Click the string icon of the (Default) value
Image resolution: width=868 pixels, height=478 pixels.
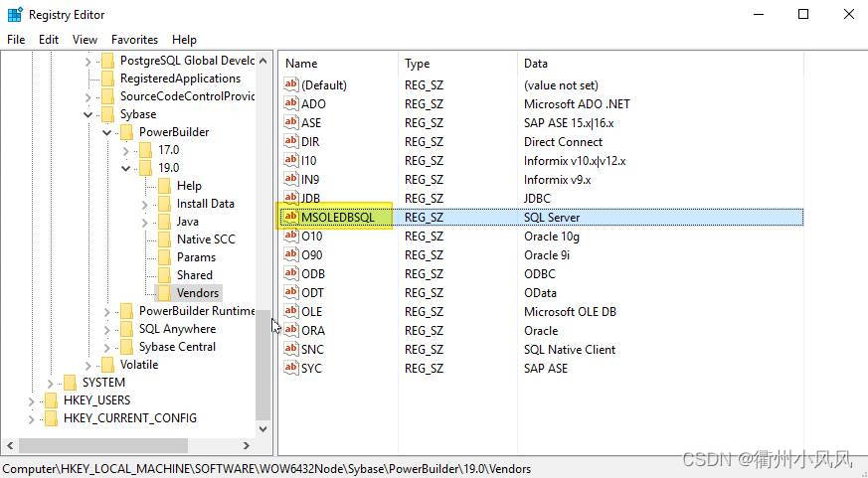click(x=290, y=84)
